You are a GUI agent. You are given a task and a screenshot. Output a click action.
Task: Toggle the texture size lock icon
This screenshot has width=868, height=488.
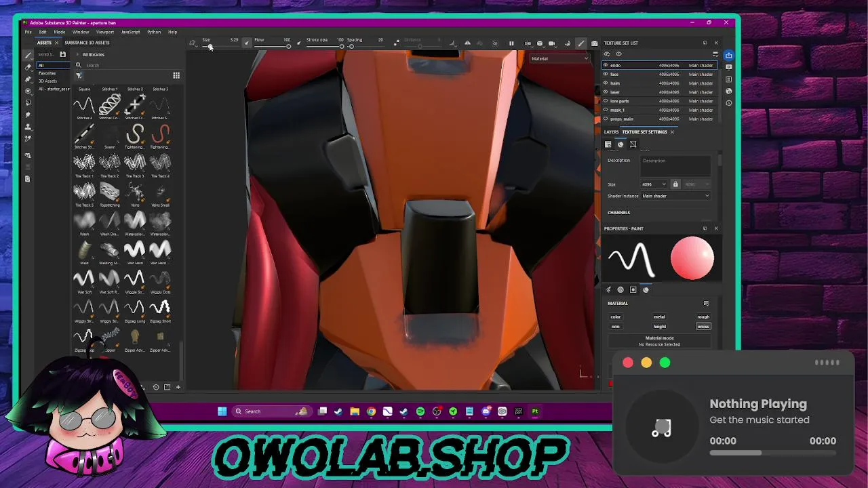(675, 184)
